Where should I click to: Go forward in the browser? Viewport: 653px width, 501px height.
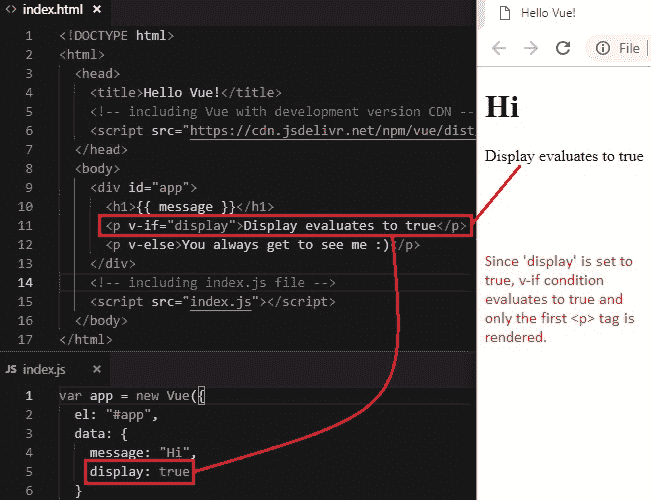click(531, 48)
